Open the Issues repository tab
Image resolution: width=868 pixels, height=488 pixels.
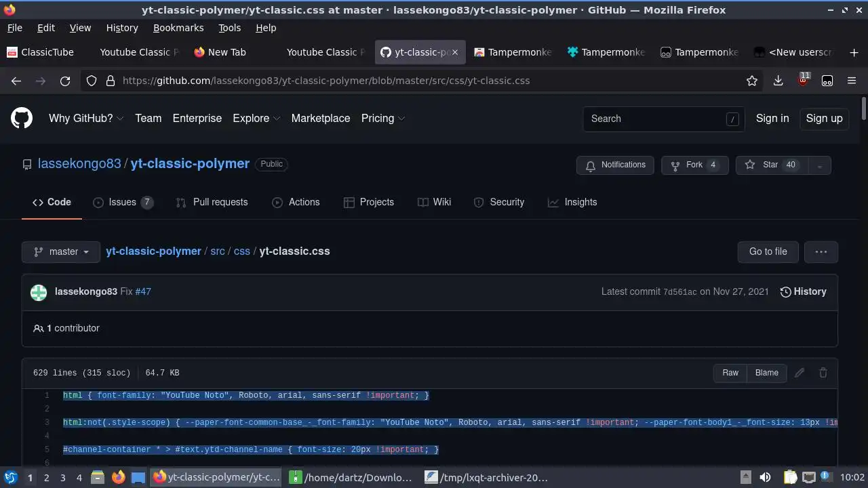click(x=123, y=202)
